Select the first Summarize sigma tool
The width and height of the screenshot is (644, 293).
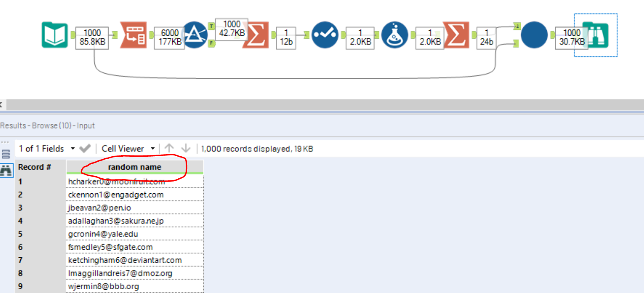coord(255,35)
